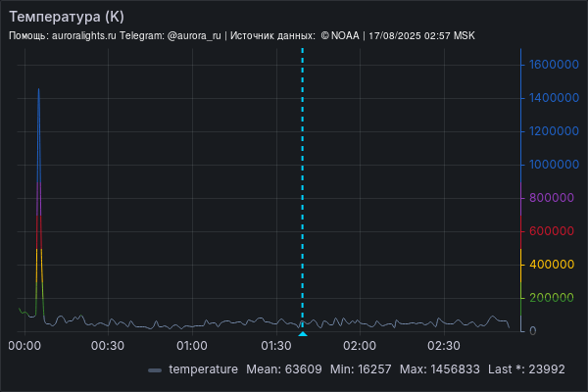Click the purple 800000 y-axis label
This screenshot has width=588, height=392.
[552, 198]
